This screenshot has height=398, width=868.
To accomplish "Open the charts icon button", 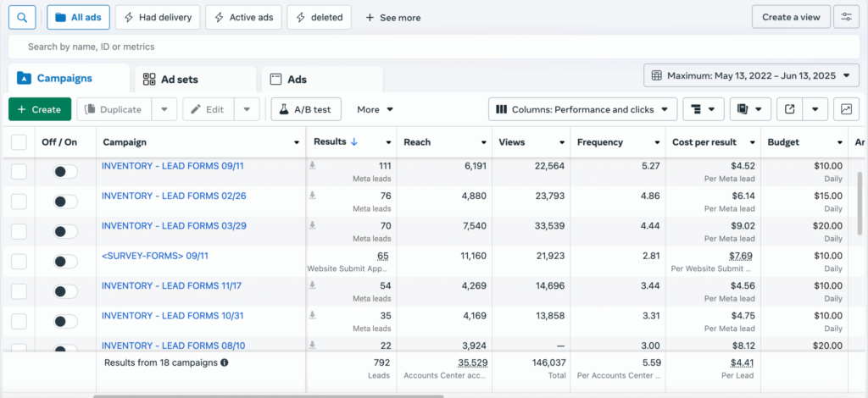I will [x=846, y=109].
